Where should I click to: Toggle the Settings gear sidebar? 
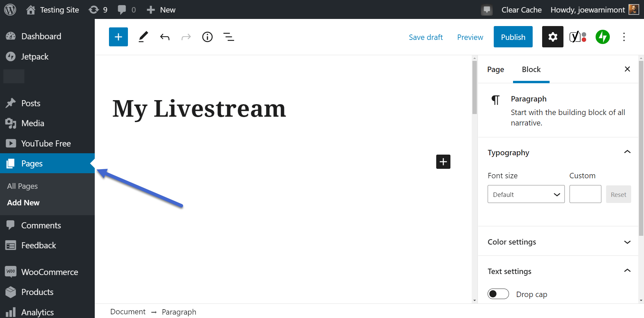tap(553, 37)
